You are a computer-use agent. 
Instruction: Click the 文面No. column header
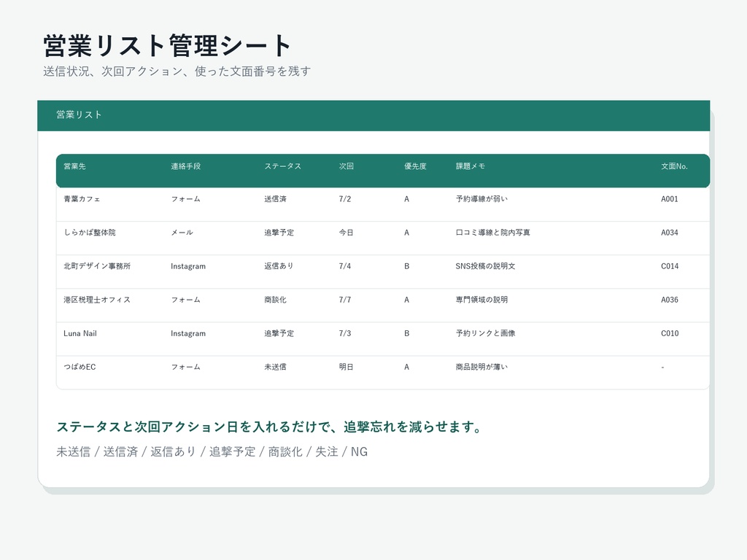[x=674, y=166]
